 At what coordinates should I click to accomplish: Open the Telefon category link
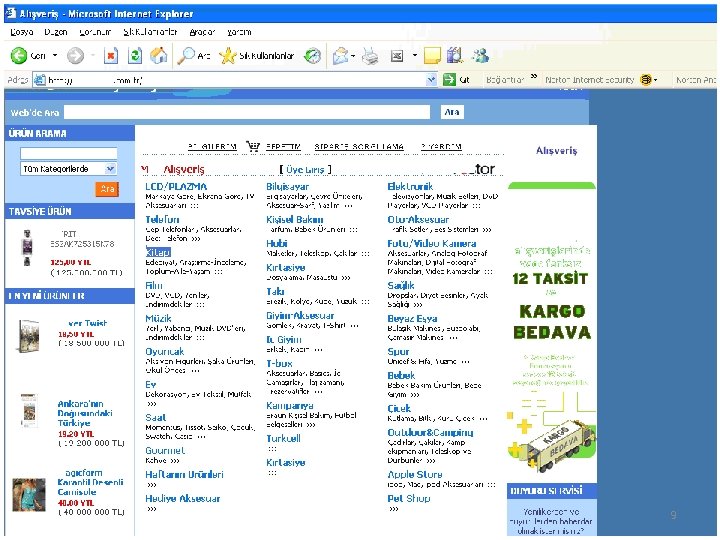162,219
